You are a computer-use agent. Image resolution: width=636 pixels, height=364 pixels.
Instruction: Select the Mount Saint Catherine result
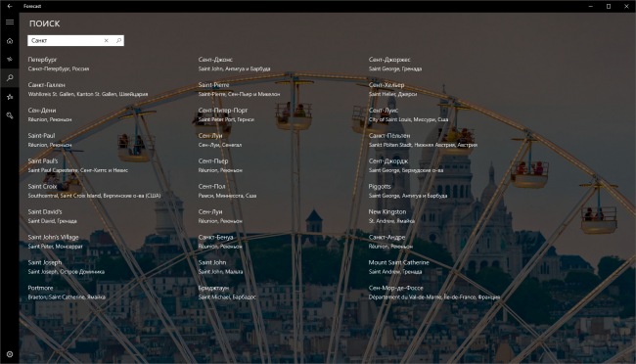click(398, 267)
